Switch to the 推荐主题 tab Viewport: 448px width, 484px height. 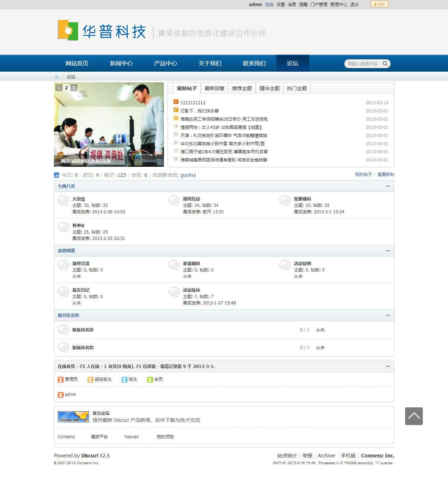click(242, 88)
